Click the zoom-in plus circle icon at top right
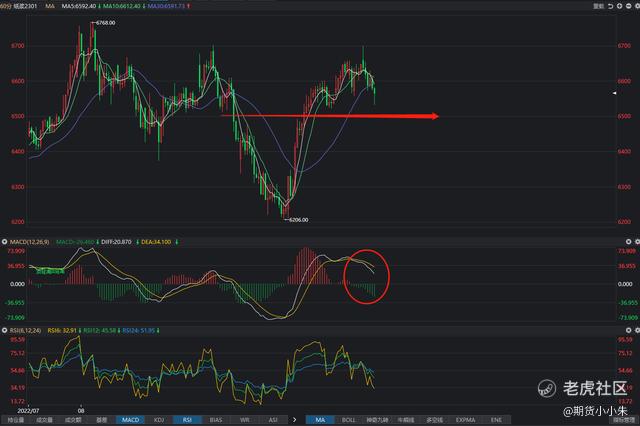Image resolution: width=640 pixels, height=426 pixels. pyautogui.click(x=620, y=6)
